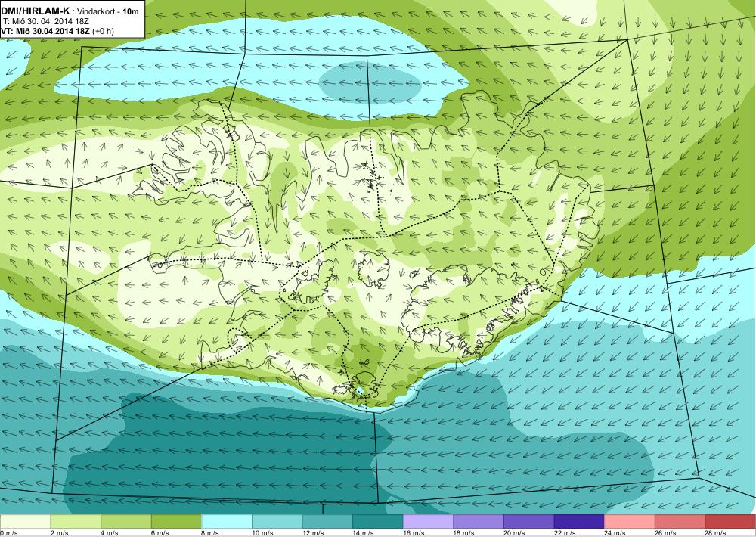Screen dimensions: 756x537
Task: Click the "DMI/HIRLAM-K" model title text
Action: (36, 11)
